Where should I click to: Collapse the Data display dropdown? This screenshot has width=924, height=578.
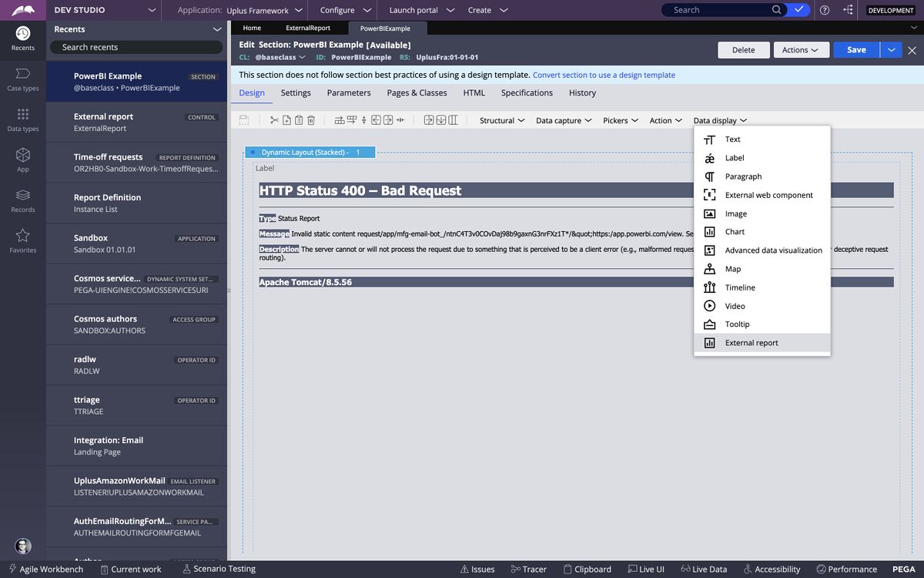(720, 120)
